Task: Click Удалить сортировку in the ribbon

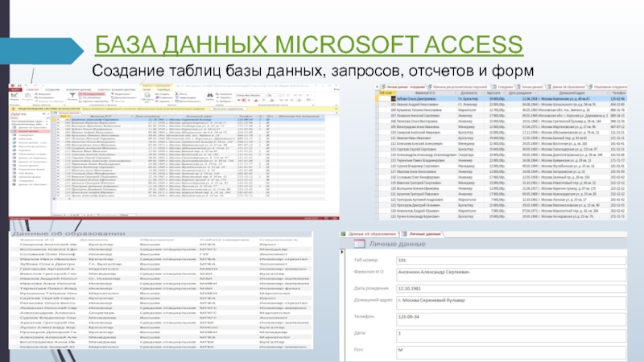Action: (x=94, y=101)
